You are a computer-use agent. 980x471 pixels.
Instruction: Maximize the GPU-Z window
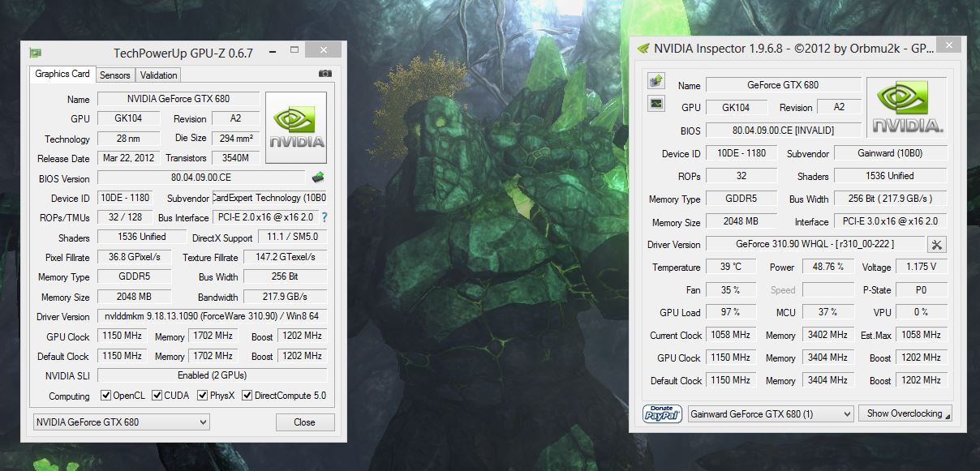pyautogui.click(x=294, y=50)
